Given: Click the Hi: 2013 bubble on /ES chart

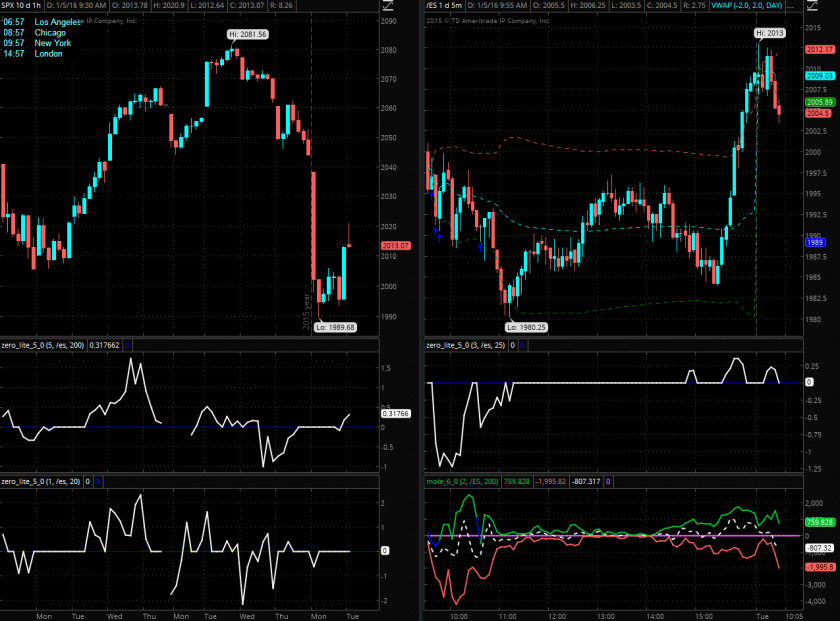Looking at the screenshot, I should [x=770, y=34].
